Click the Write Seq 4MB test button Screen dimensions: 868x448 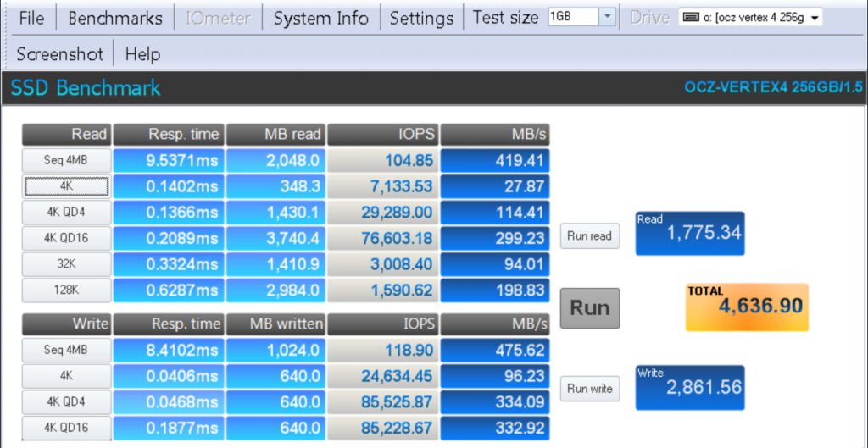(x=66, y=350)
